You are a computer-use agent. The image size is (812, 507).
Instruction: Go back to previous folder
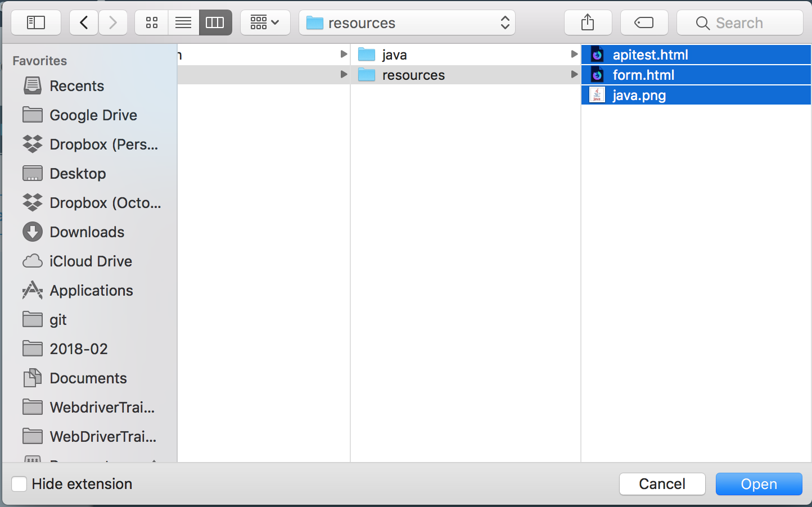click(x=84, y=22)
